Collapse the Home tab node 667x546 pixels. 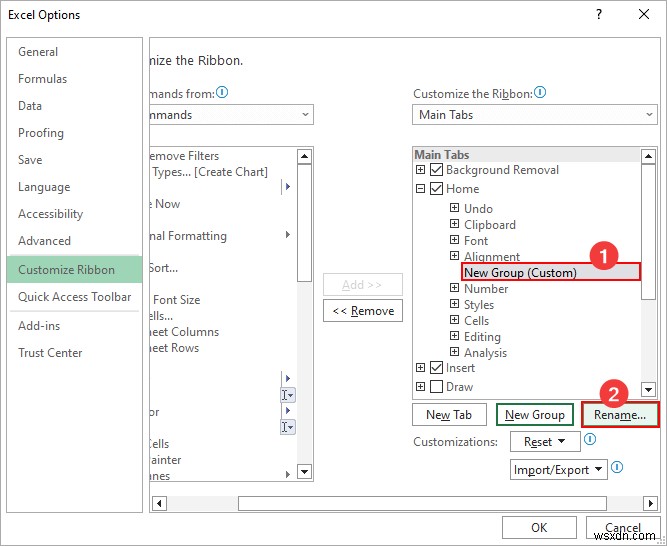pos(420,188)
